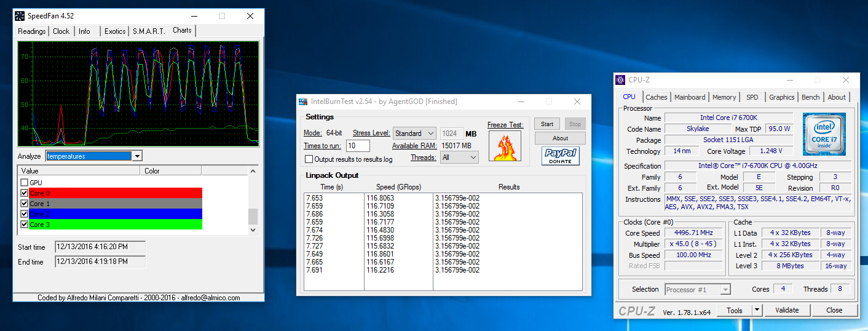The height and width of the screenshot is (331, 868).
Task: Open the Threads dropdown in IntelBurnTest
Action: [x=473, y=158]
